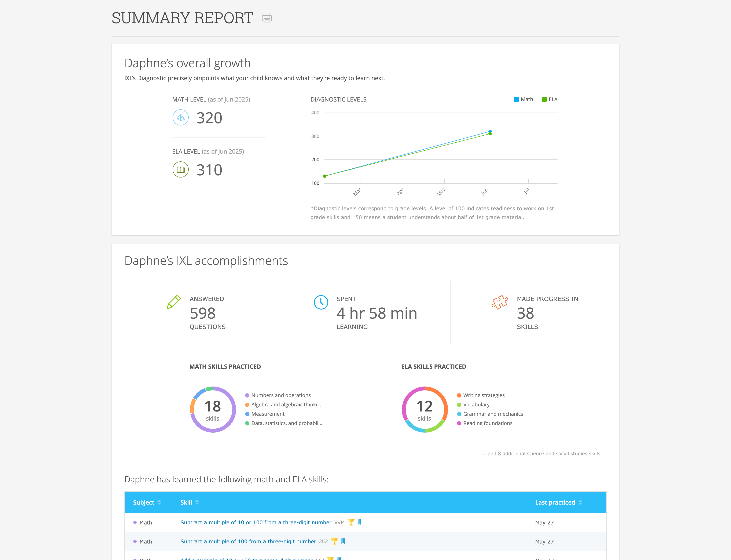This screenshot has width=731, height=560.
Task: Click bookmark icon on VVM skill row
Action: 360,522
